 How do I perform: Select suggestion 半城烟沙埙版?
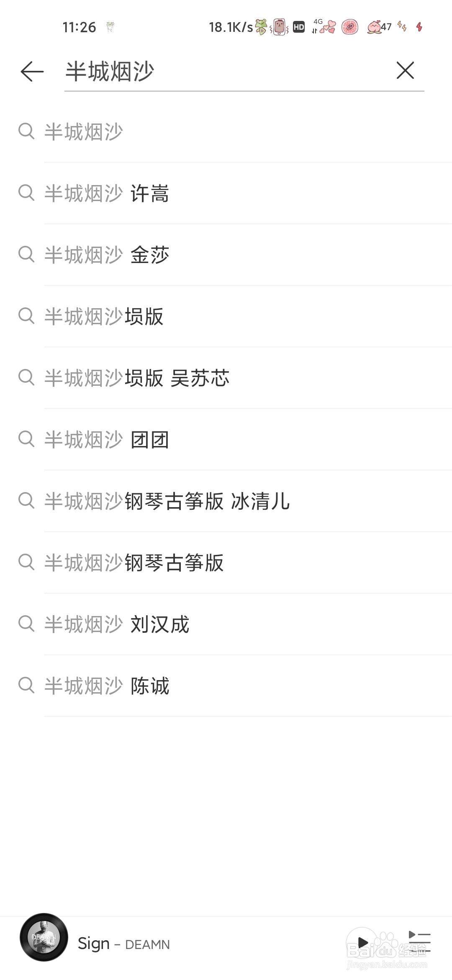(x=226, y=316)
